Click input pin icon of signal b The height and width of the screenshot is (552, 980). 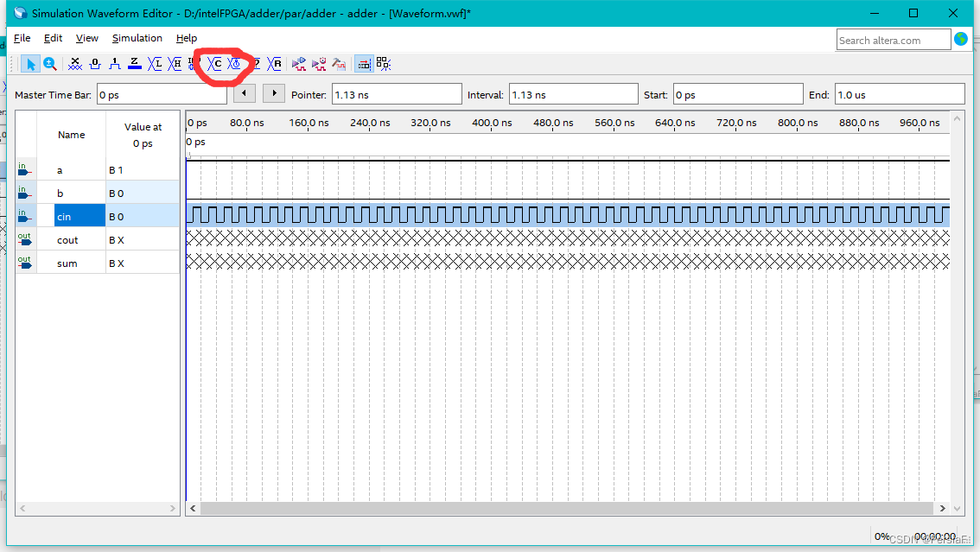coord(24,193)
